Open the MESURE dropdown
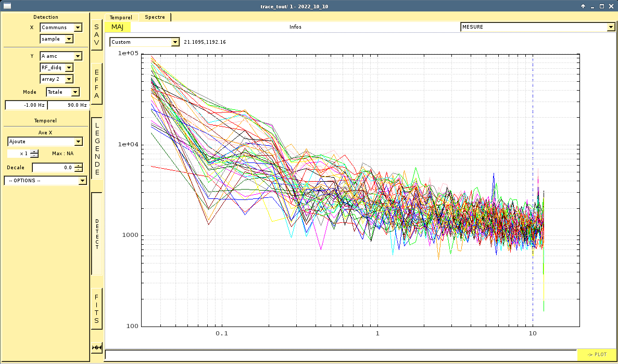The height and width of the screenshot is (364, 618). (537, 27)
